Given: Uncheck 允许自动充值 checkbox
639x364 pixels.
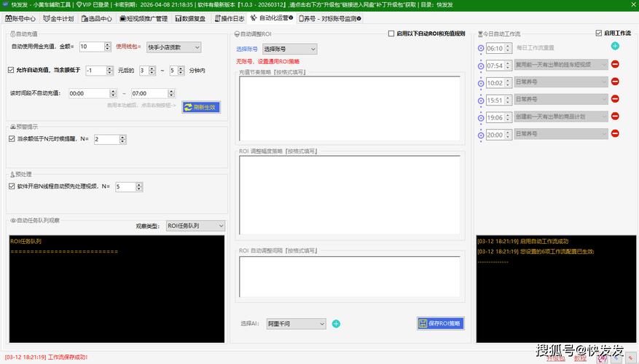Looking at the screenshot, I should (x=11, y=71).
